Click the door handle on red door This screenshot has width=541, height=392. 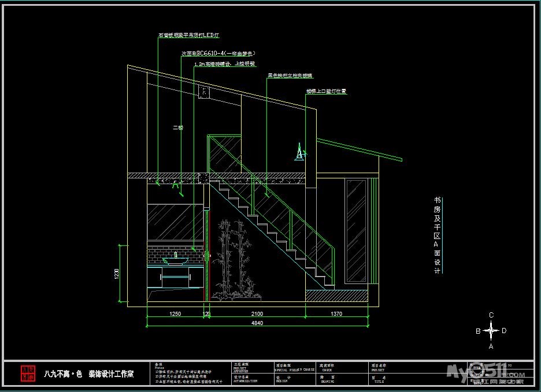point(207,255)
